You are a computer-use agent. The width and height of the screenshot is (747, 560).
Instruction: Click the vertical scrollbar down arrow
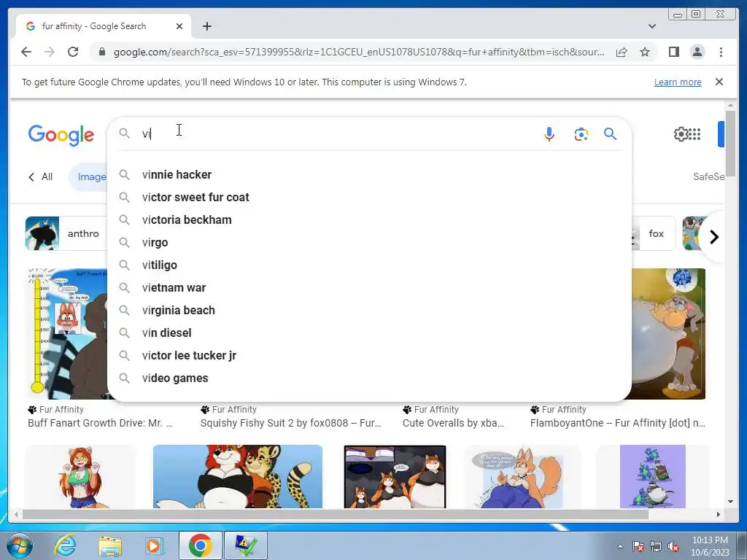tap(730, 502)
